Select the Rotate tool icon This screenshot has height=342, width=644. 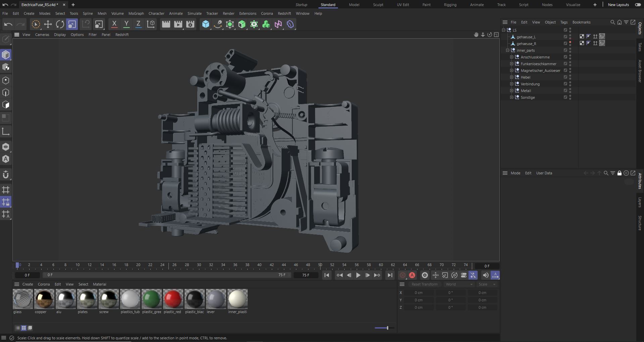coord(60,24)
